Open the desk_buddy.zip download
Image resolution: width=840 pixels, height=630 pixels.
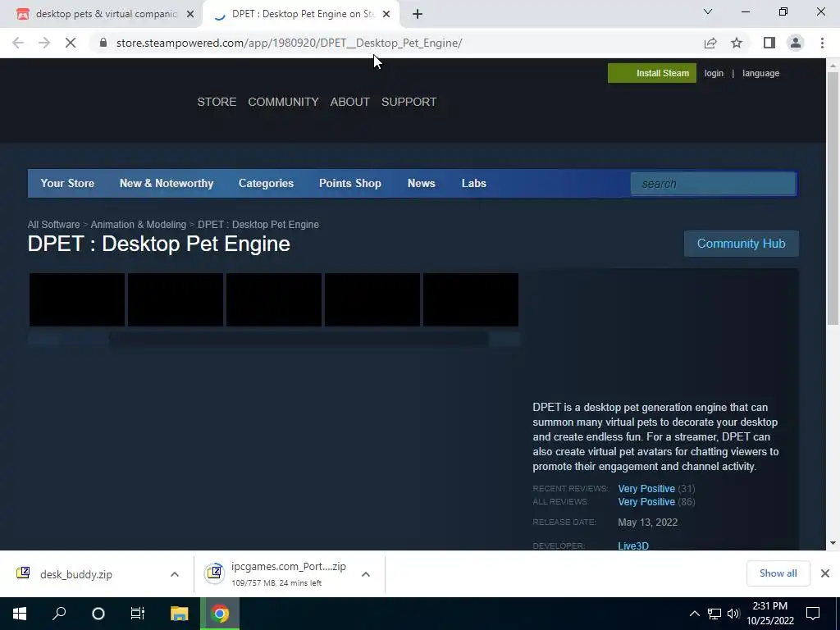(x=76, y=574)
